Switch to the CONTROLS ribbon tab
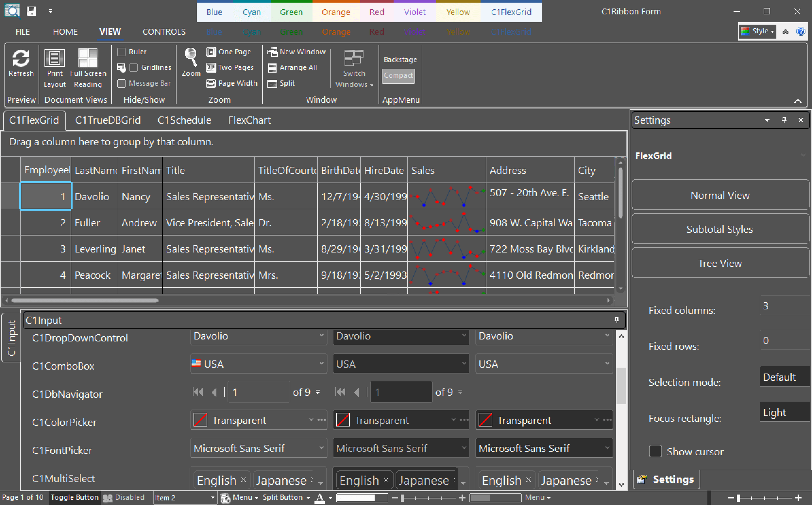Image resolution: width=812 pixels, height=505 pixels. click(164, 32)
